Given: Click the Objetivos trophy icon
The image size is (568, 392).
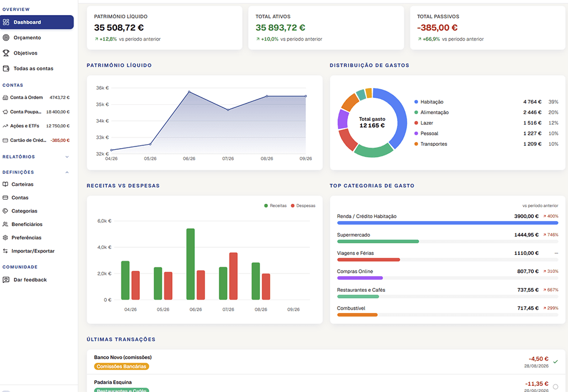Looking at the screenshot, I should pyautogui.click(x=6, y=53).
